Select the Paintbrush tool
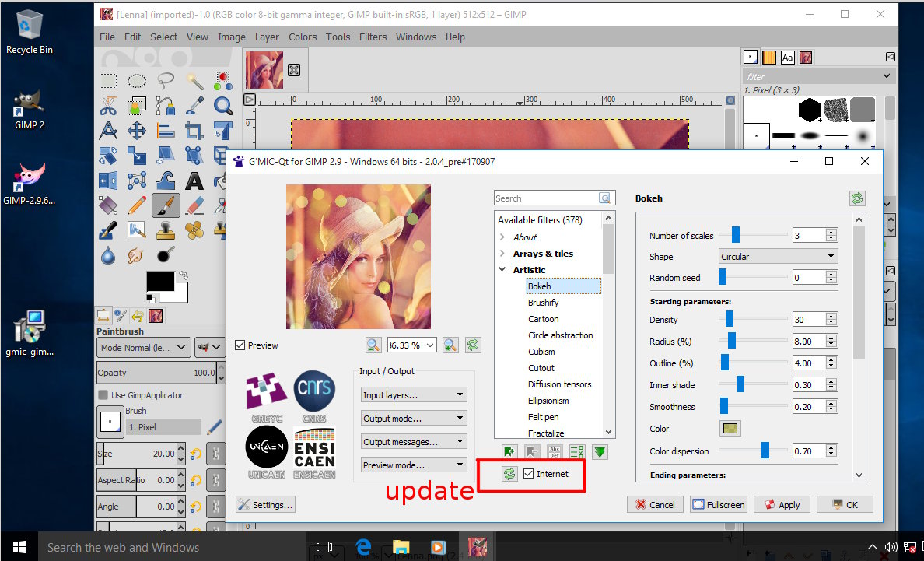 tap(166, 205)
